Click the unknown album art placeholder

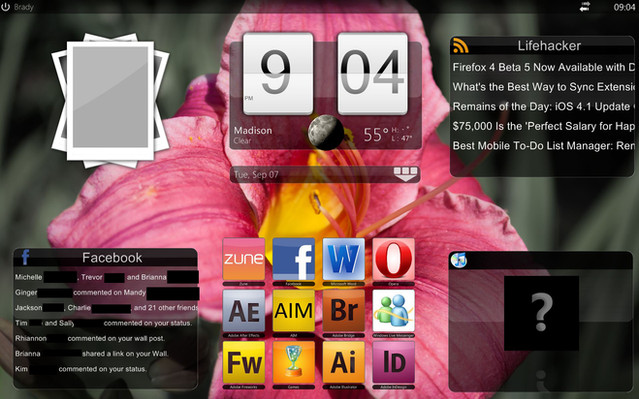point(541,313)
